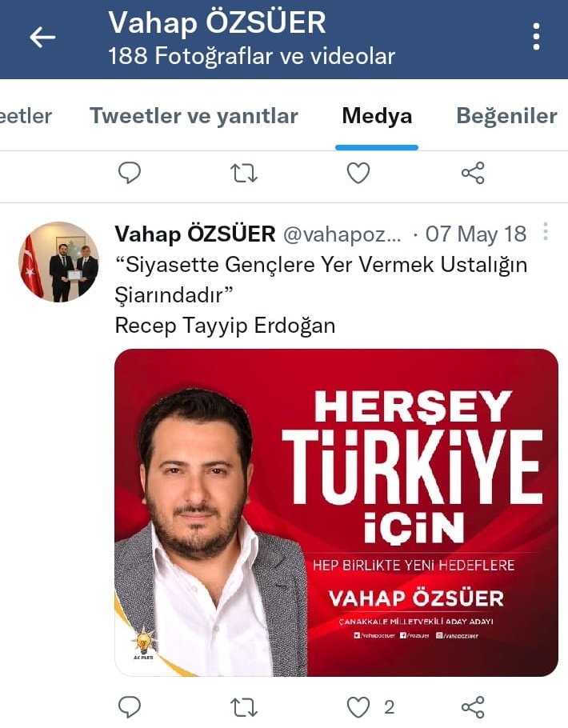
Task: Open Vahap ÖZSÜER's profile avatar
Action: (x=58, y=262)
